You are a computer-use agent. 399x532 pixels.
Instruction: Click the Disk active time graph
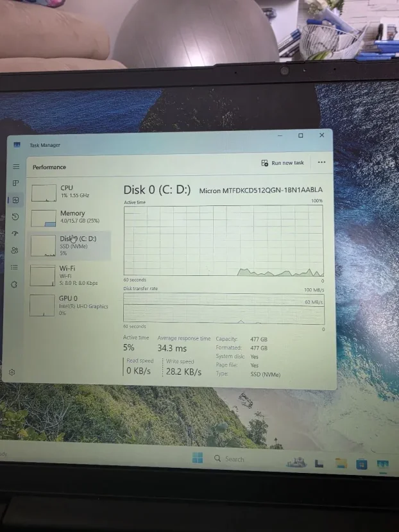click(x=224, y=240)
